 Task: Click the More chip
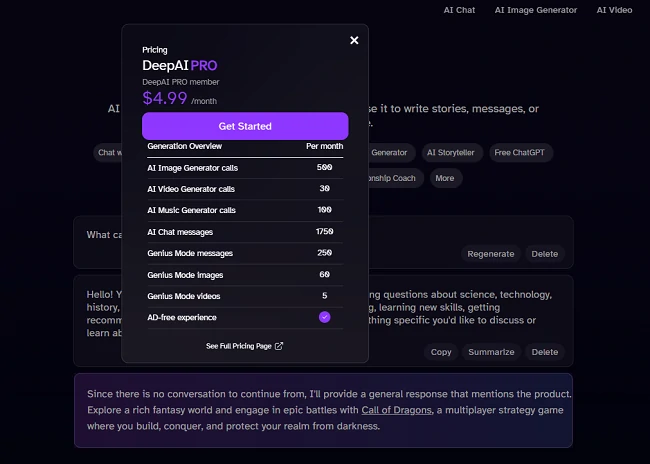click(x=445, y=178)
